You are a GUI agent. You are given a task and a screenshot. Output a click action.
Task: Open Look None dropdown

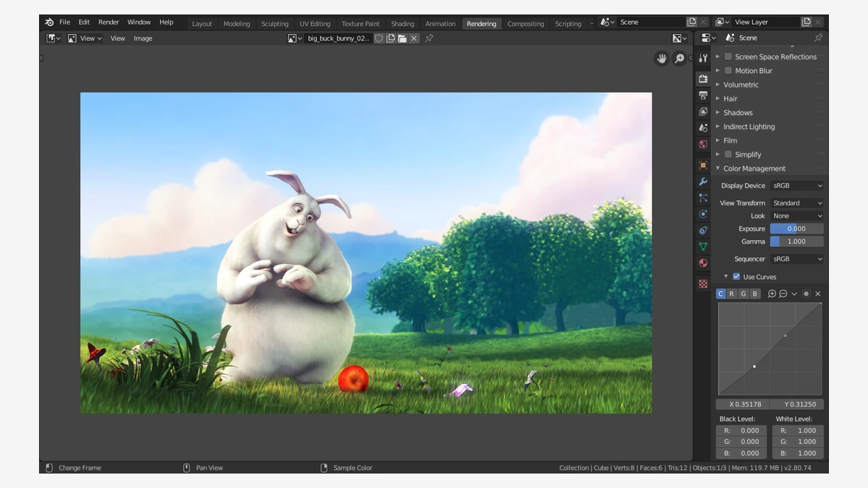(797, 216)
